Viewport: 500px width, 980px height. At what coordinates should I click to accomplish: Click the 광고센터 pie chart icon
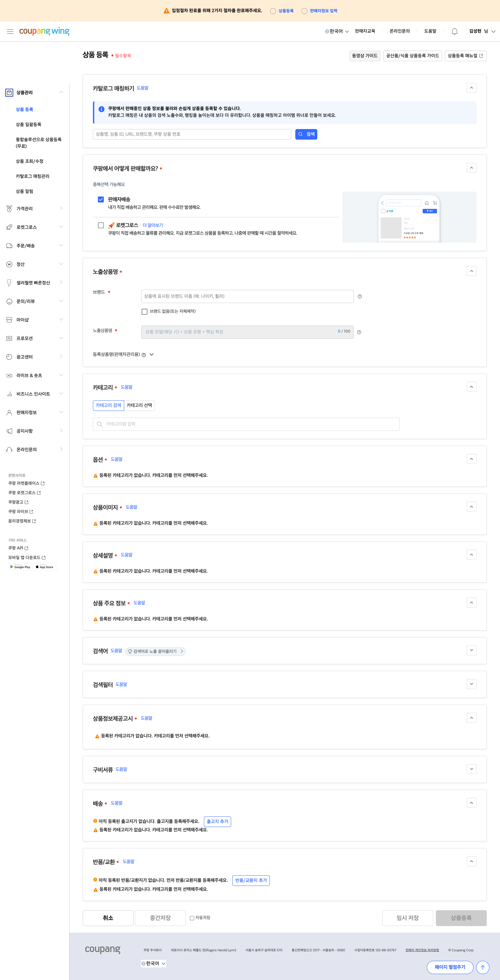(9, 357)
